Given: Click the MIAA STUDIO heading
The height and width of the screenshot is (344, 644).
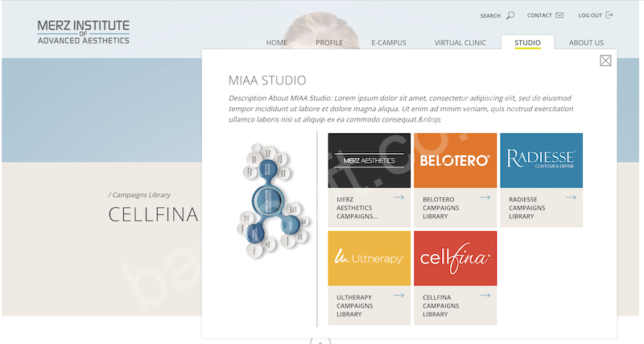Looking at the screenshot, I should point(267,80).
